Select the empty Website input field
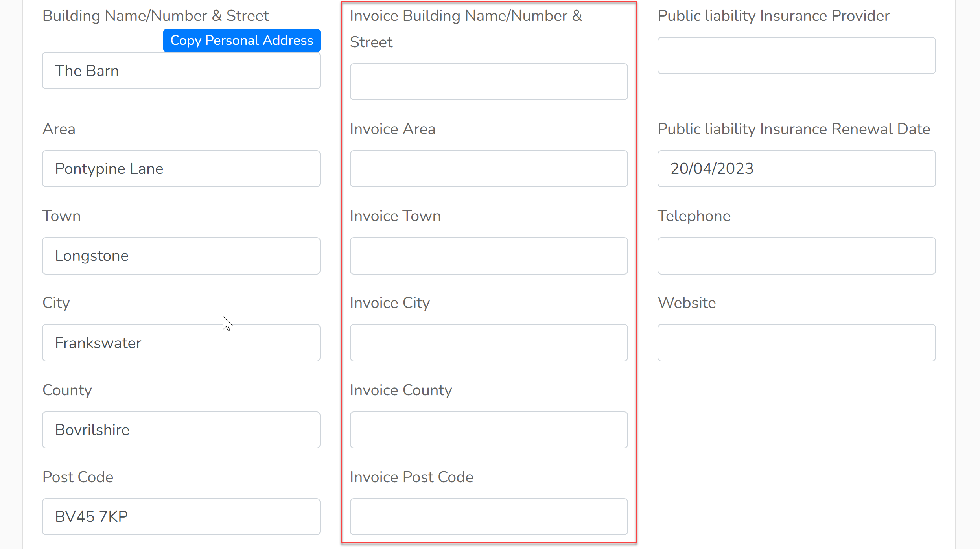 coord(797,343)
